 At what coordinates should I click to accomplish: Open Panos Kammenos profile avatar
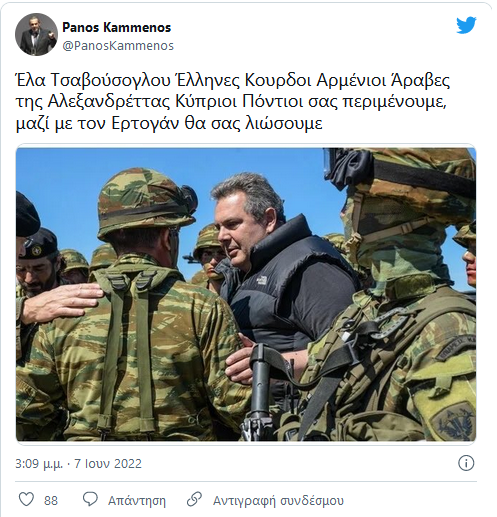(36, 34)
